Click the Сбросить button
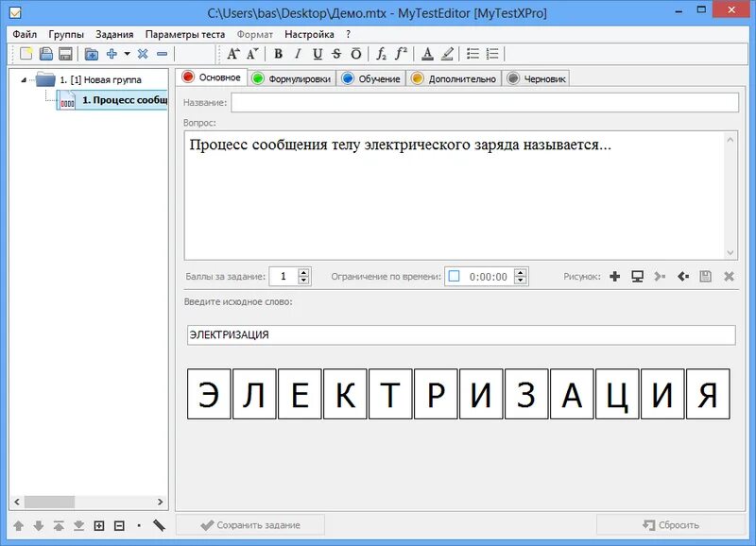Screen dimensions: 756x546 coord(671,525)
